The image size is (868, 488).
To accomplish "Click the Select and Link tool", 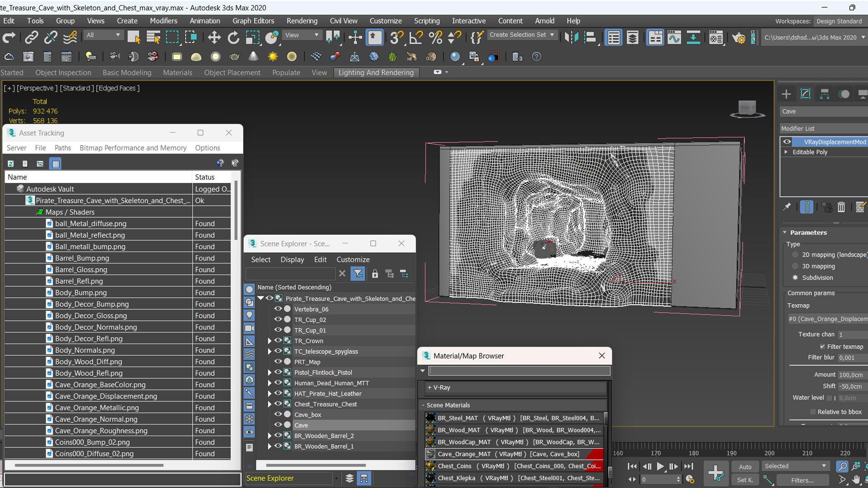I will 31,38.
